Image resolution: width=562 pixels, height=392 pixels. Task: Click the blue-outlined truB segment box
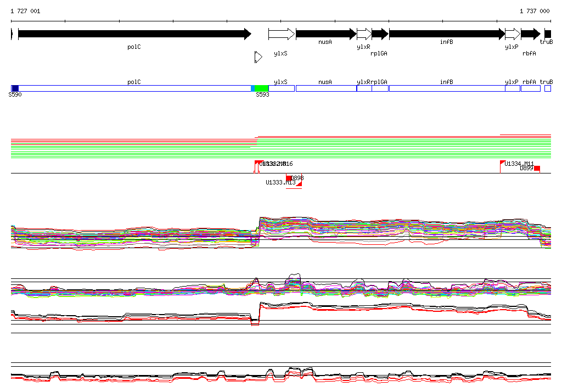coord(548,88)
